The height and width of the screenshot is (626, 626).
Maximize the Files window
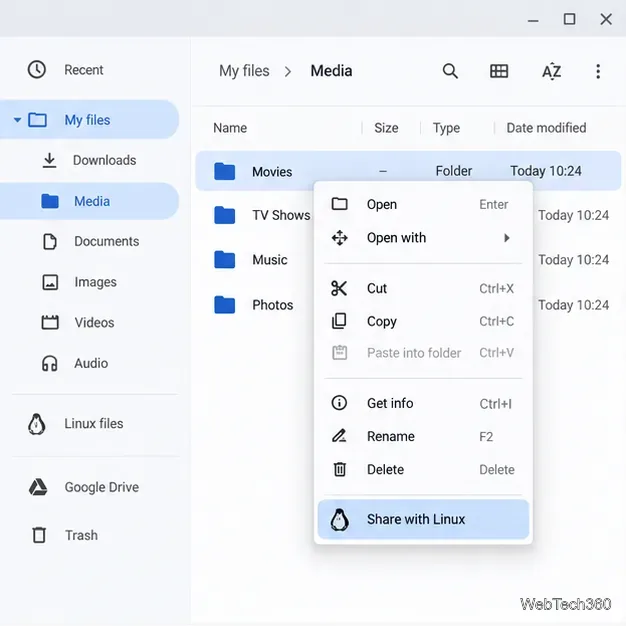[569, 19]
